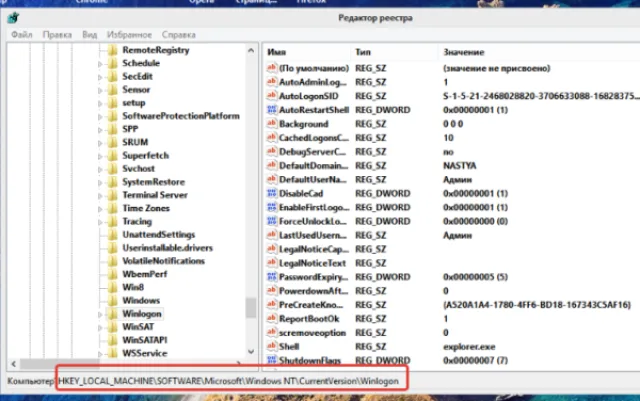Click the SecEdit folder icon
640x401 pixels.
pyautogui.click(x=113, y=76)
